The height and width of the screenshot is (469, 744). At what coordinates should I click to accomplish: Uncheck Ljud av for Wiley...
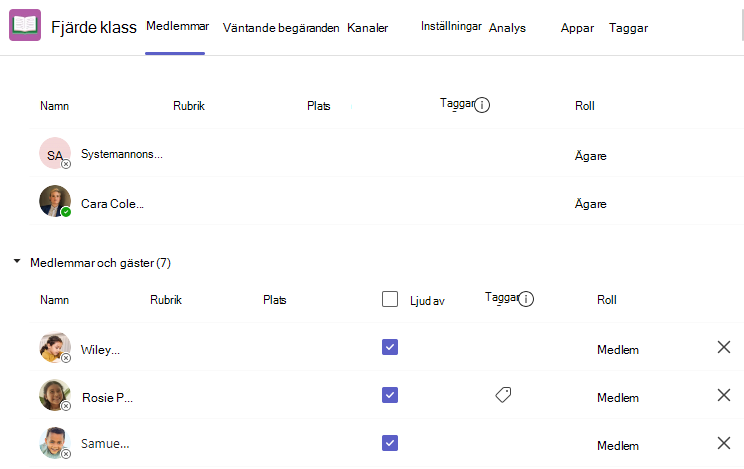(x=390, y=347)
